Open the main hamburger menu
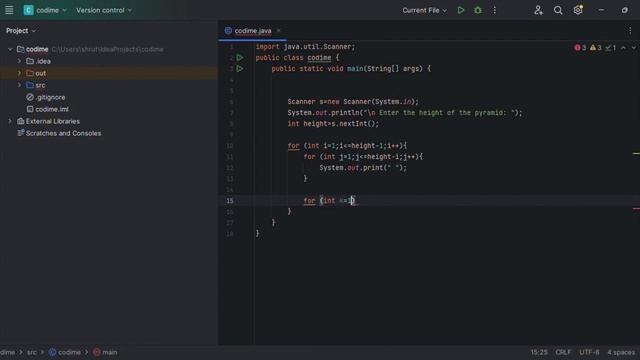Viewport: 640px width, 360px height. tap(9, 10)
